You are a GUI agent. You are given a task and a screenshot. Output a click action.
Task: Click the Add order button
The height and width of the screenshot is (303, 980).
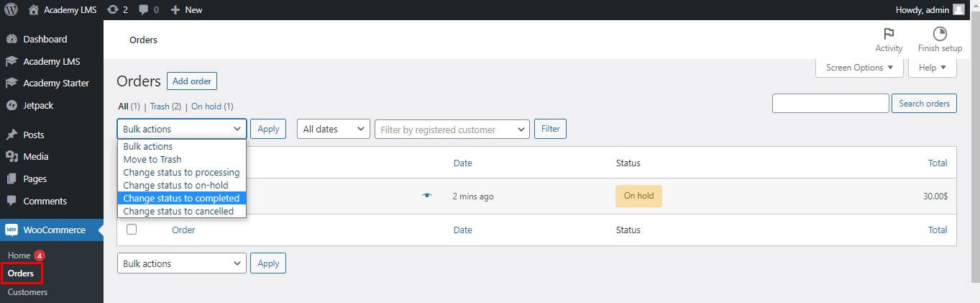192,81
